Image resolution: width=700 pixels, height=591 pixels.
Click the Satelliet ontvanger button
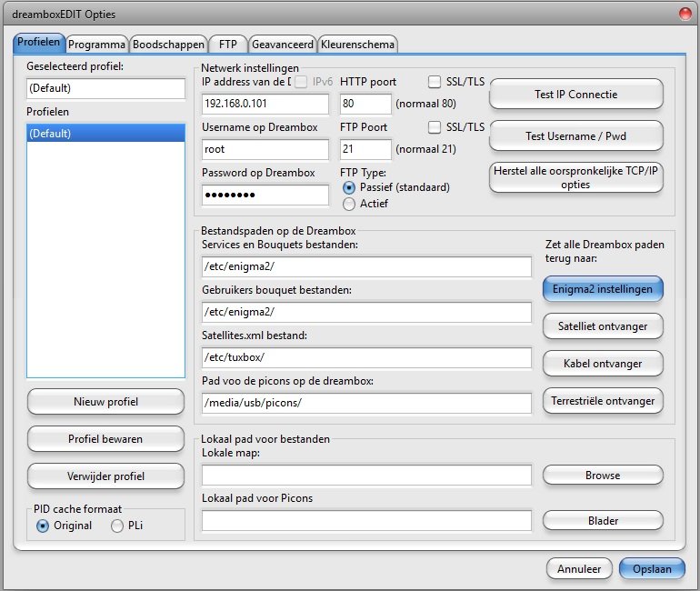point(603,326)
